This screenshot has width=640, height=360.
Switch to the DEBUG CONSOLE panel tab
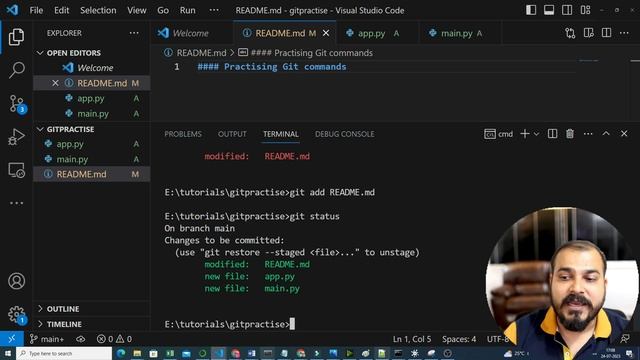pos(344,134)
